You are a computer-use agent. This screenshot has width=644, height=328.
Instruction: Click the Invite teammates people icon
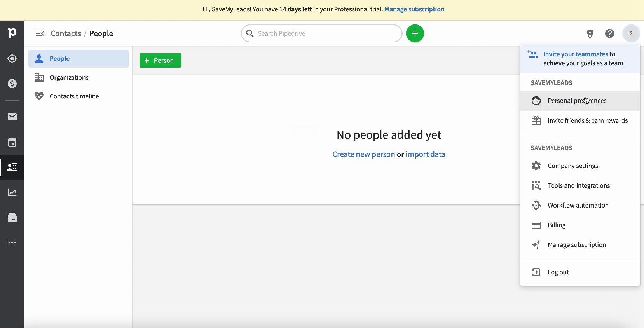[x=532, y=54]
